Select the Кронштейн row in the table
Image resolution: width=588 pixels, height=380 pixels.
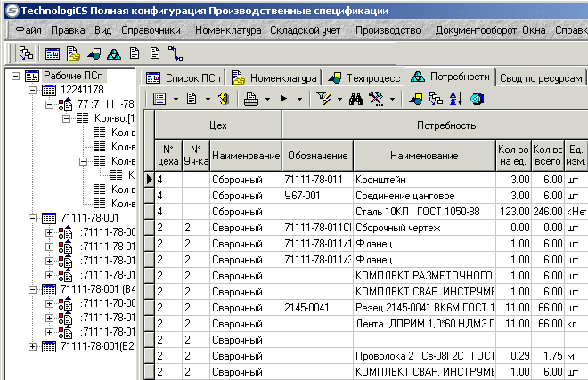point(422,179)
